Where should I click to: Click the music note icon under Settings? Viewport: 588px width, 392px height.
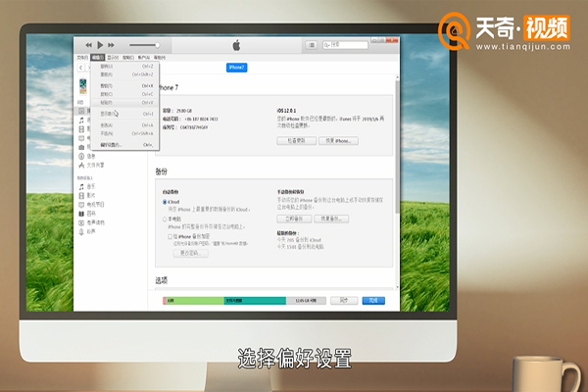click(x=81, y=120)
